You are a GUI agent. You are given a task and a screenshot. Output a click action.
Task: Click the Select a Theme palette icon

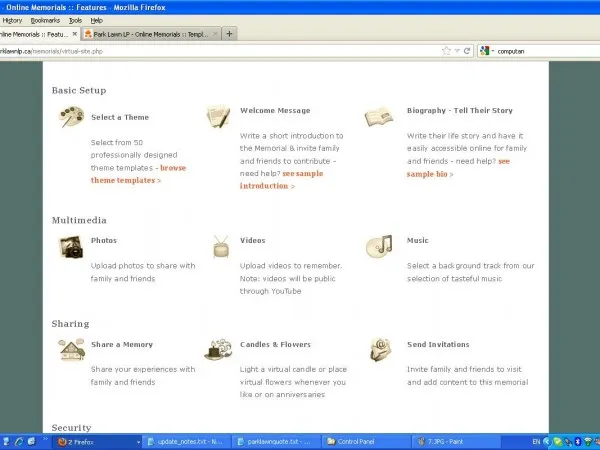(x=71, y=118)
